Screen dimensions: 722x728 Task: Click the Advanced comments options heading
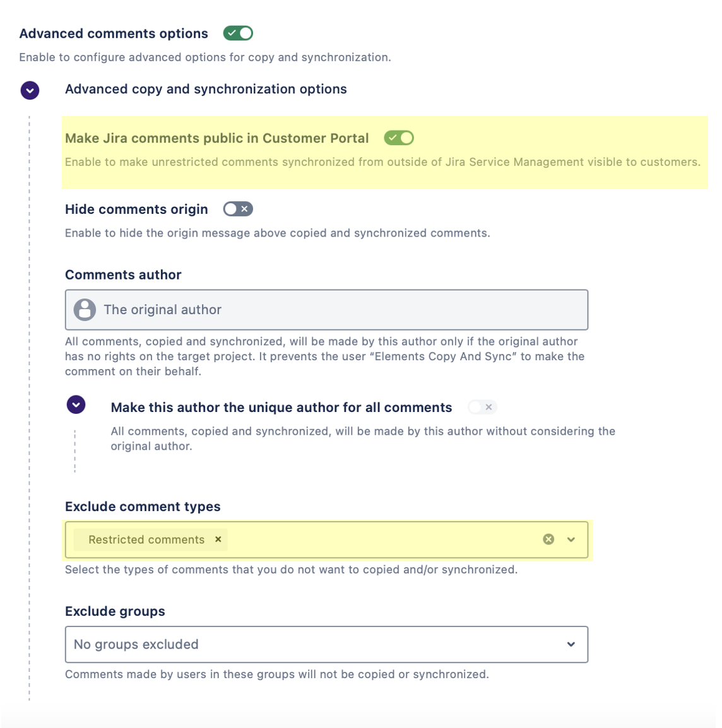click(x=114, y=33)
